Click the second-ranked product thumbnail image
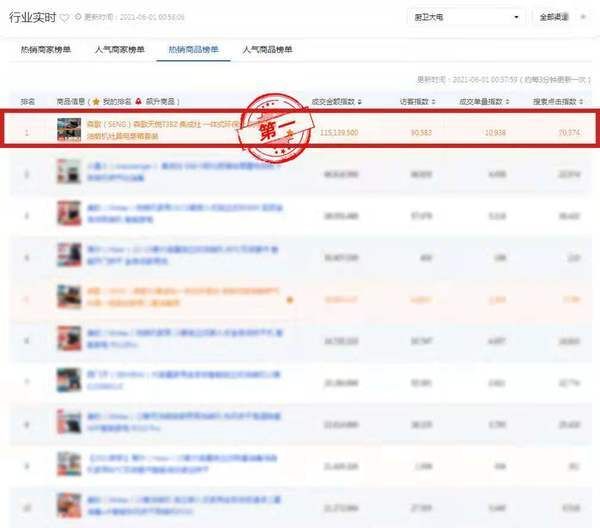The image size is (600, 528). tap(68, 173)
